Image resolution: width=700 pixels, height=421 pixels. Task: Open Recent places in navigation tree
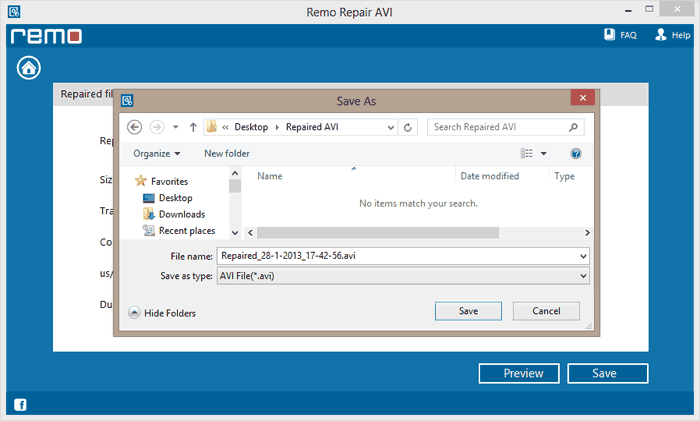coord(187,231)
